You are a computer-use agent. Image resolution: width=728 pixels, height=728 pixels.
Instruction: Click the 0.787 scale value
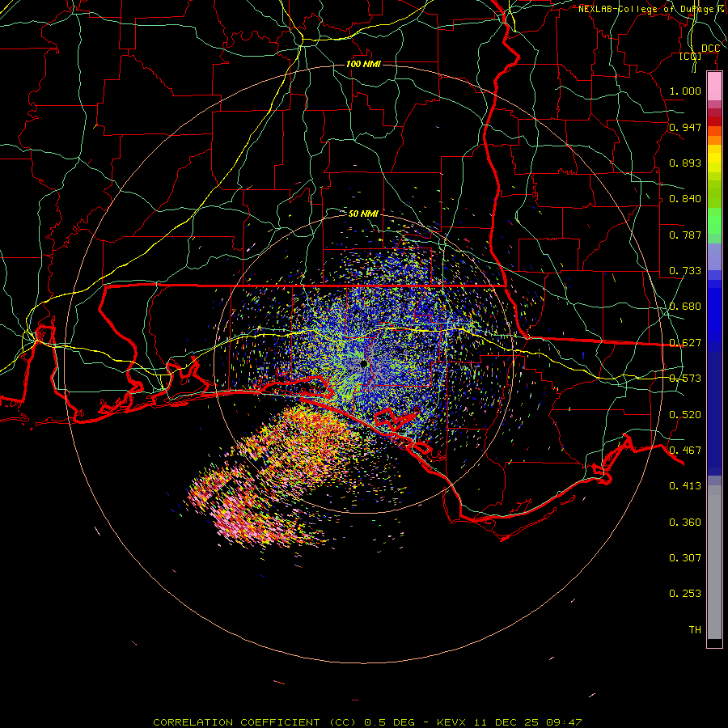tap(685, 235)
